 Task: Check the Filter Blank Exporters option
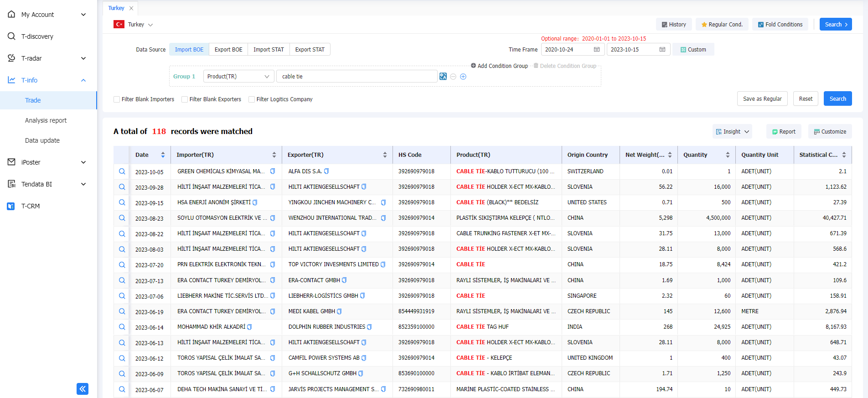coord(185,99)
